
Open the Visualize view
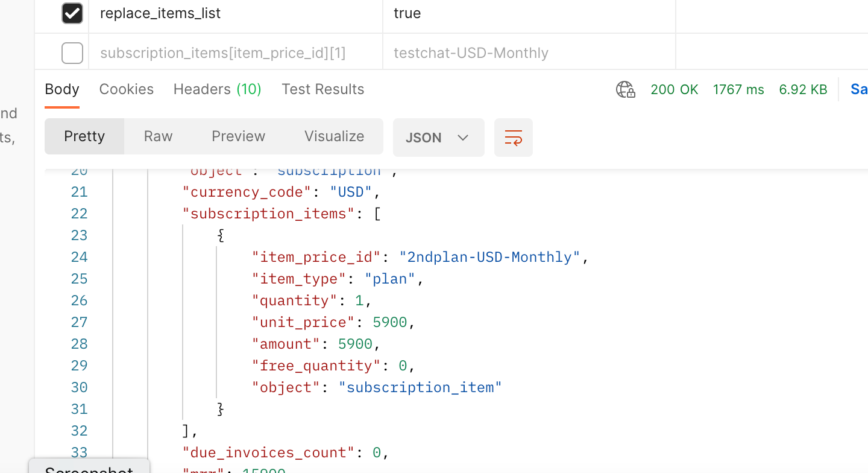click(334, 136)
